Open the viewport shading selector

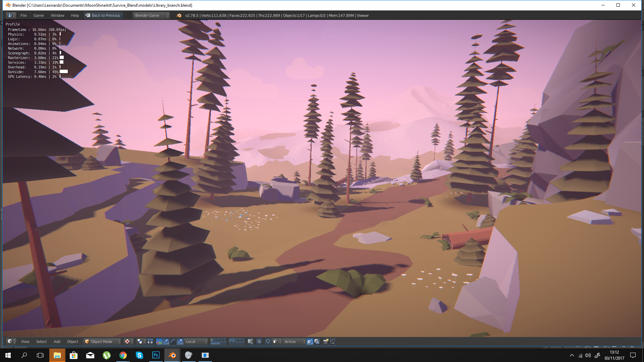tap(127, 342)
